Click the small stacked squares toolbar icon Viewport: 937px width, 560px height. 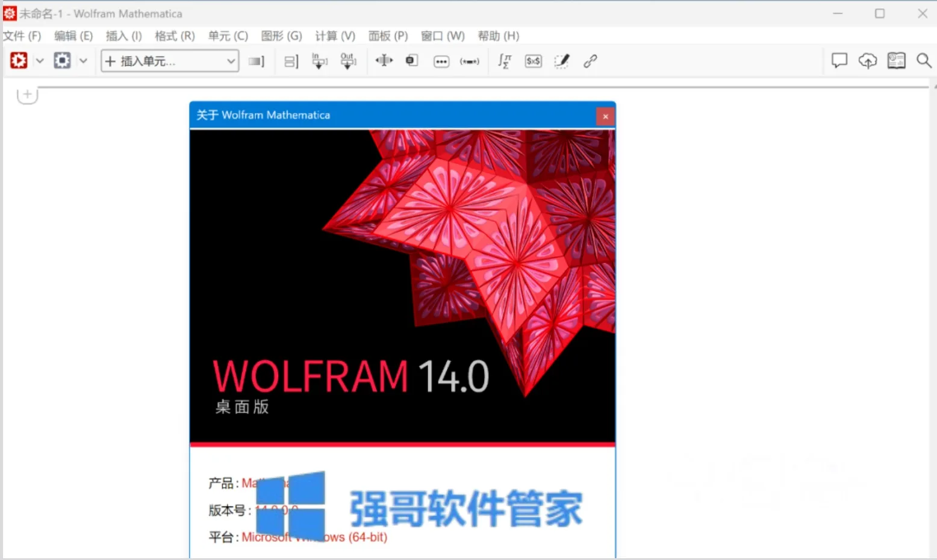(x=412, y=60)
